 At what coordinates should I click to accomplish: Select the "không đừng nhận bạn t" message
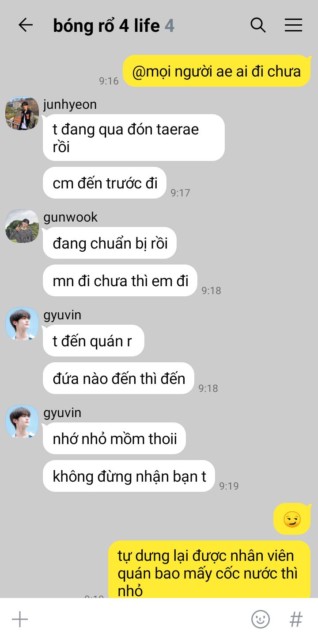click(129, 476)
